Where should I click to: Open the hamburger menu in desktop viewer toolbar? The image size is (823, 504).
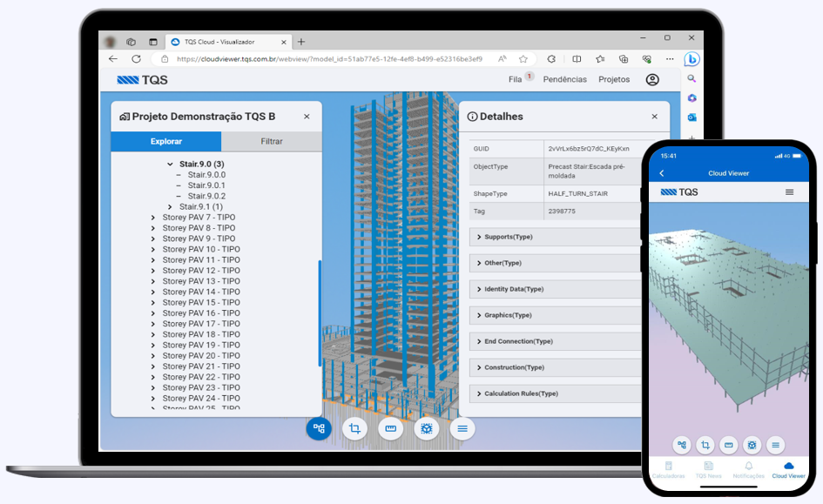462,428
